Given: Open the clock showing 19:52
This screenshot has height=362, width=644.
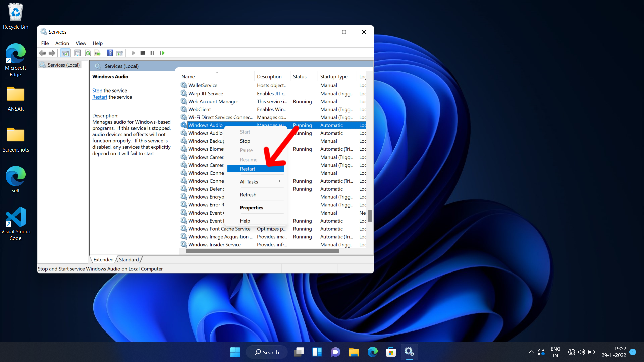Looking at the screenshot, I should (613, 352).
